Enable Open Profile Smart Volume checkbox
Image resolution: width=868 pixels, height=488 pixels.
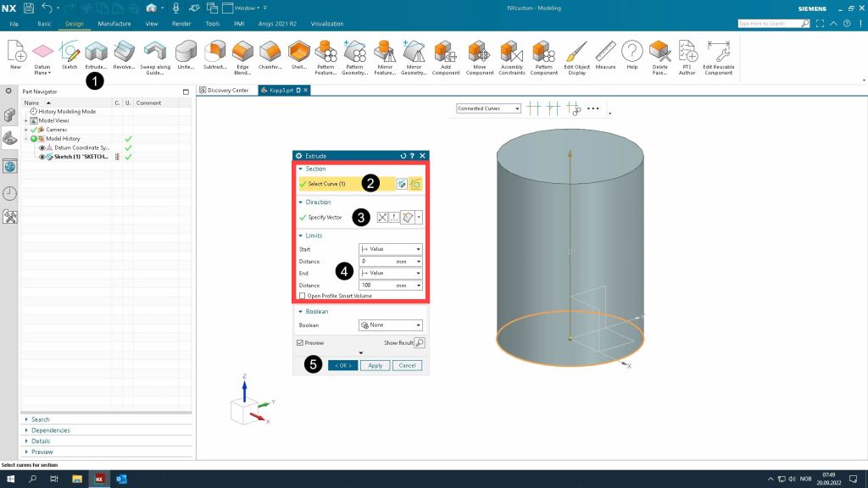pyautogui.click(x=303, y=296)
